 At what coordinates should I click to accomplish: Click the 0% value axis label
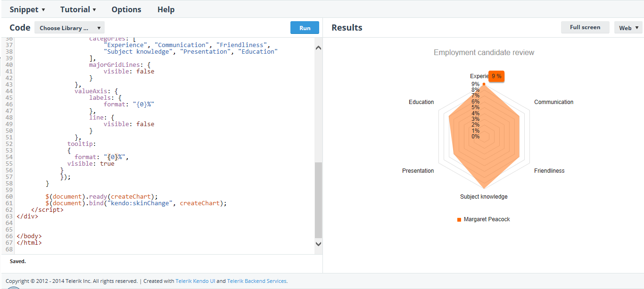[475, 136]
